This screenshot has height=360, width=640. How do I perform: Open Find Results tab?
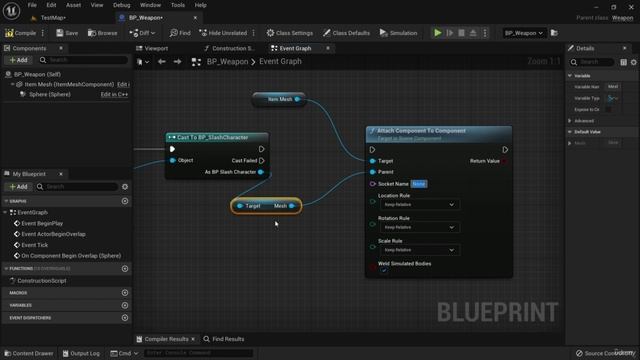tap(224, 339)
